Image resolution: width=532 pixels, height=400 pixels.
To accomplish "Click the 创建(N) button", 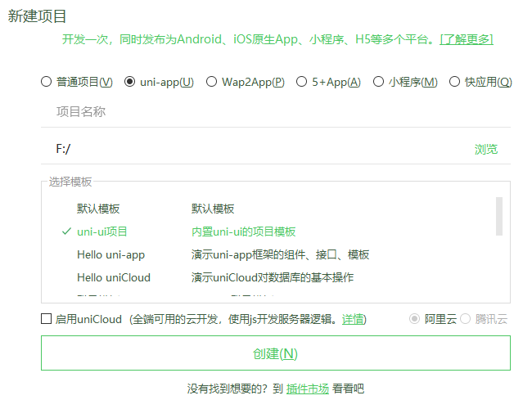I will tap(276, 353).
